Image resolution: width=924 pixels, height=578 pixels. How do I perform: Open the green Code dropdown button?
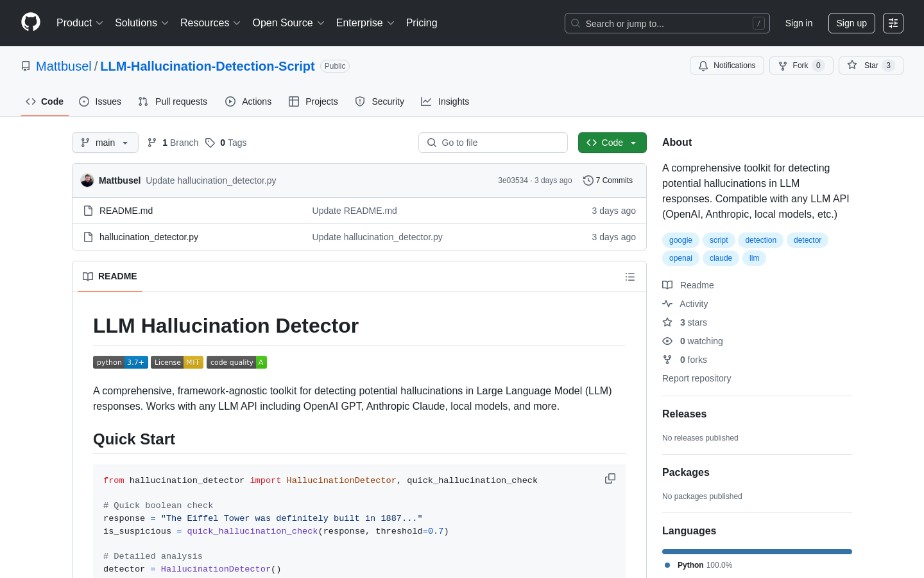(612, 143)
